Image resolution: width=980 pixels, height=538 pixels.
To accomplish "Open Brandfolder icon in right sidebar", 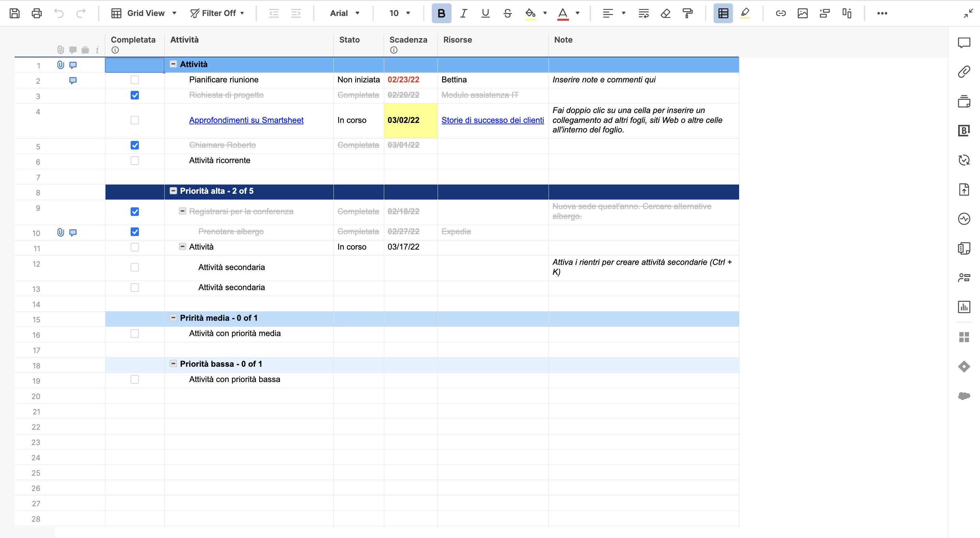I will [x=964, y=130].
